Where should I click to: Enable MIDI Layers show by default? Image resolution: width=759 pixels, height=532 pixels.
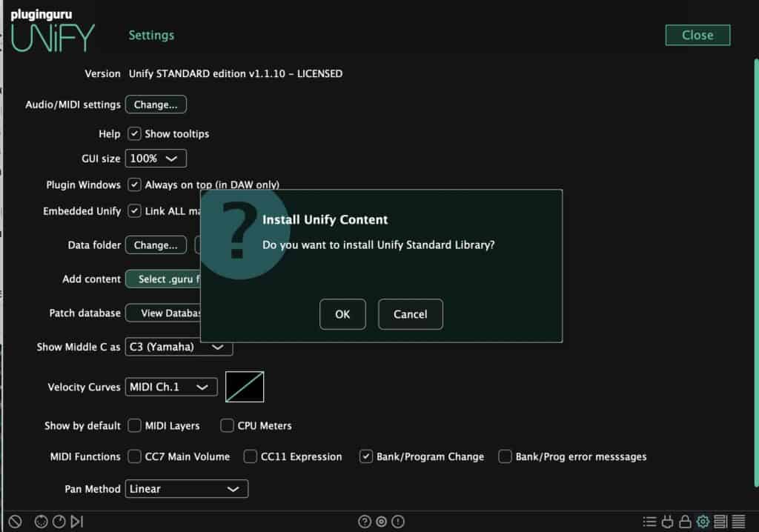click(134, 425)
